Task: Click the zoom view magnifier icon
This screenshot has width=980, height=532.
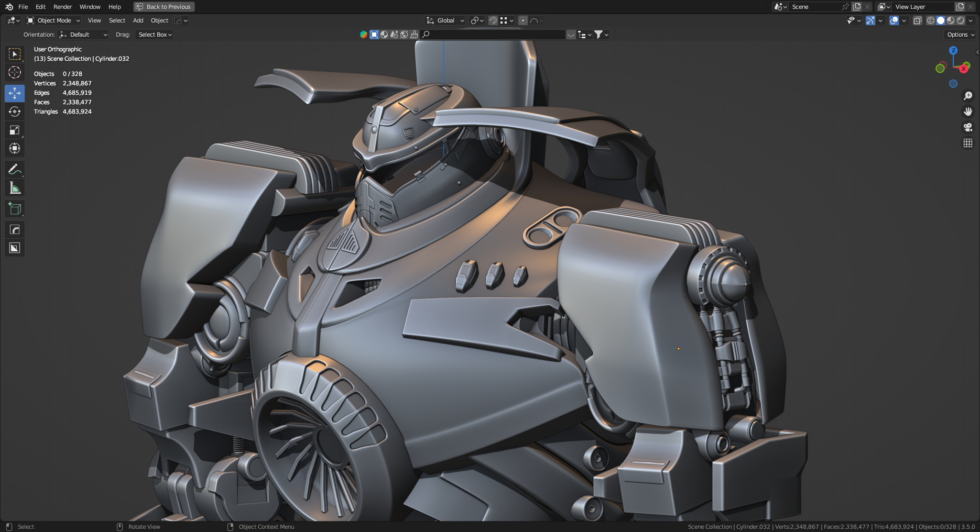Action: coord(968,96)
